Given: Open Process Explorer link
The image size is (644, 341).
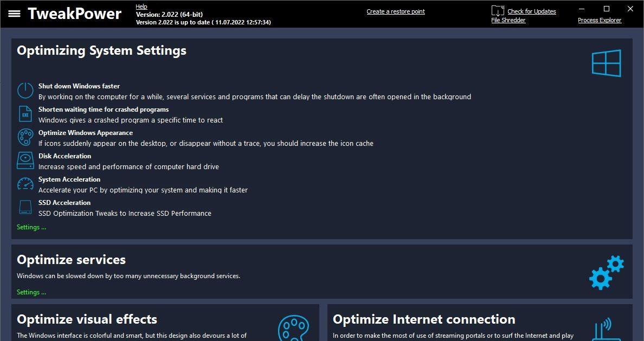Looking at the screenshot, I should (x=599, y=20).
